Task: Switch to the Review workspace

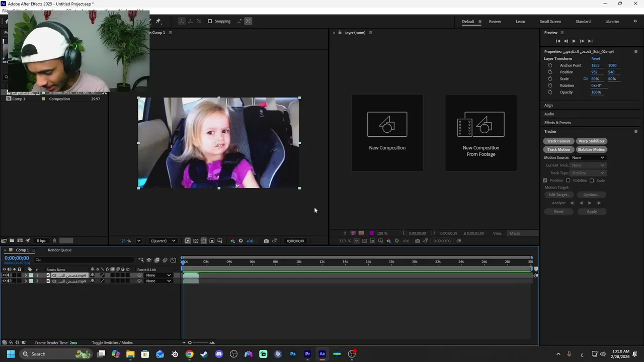Action: click(x=495, y=22)
